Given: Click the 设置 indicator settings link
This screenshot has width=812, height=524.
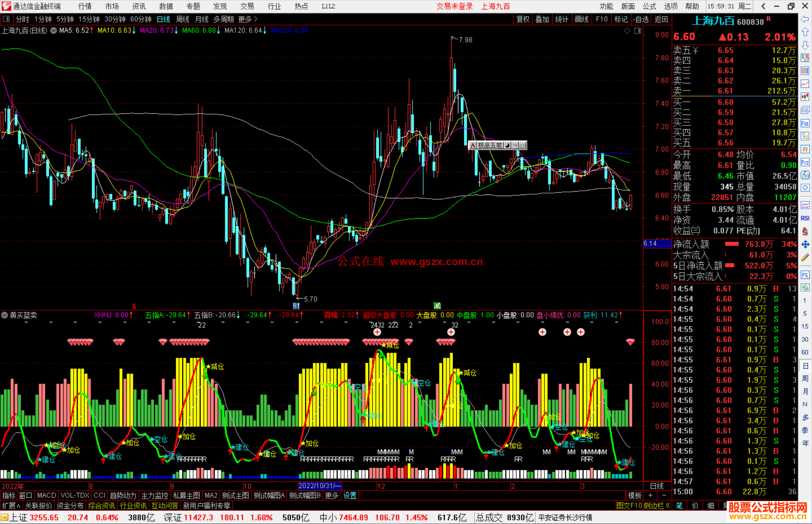Looking at the screenshot, I should tap(350, 495).
